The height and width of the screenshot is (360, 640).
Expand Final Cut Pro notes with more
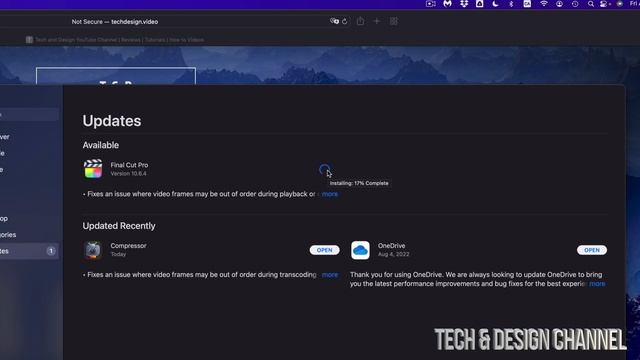(x=330, y=194)
